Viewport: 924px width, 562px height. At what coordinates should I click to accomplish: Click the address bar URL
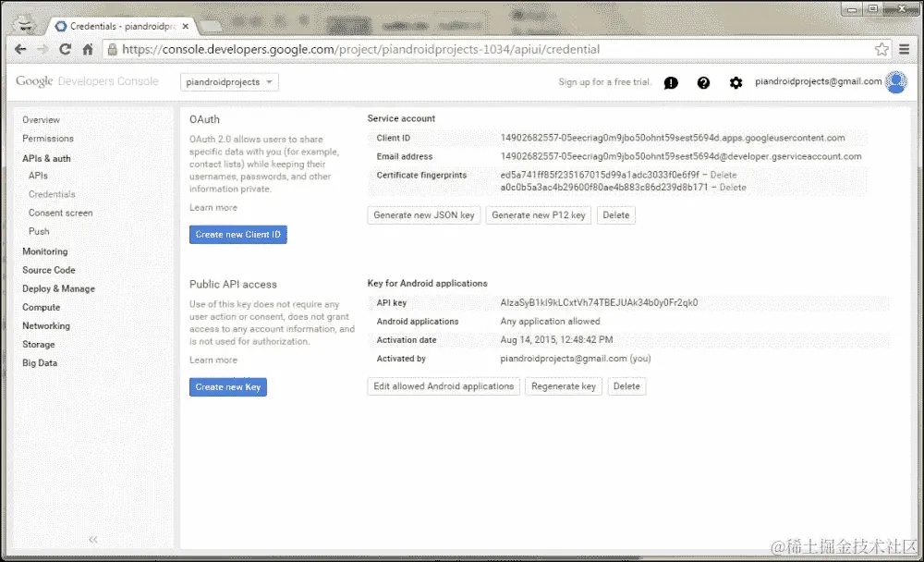(x=361, y=50)
